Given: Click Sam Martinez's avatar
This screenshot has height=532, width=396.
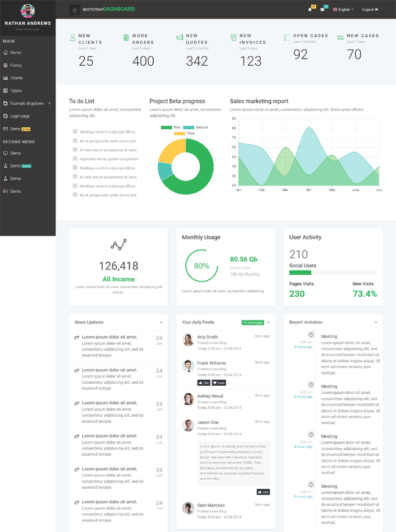Looking at the screenshot, I should click(x=188, y=508).
